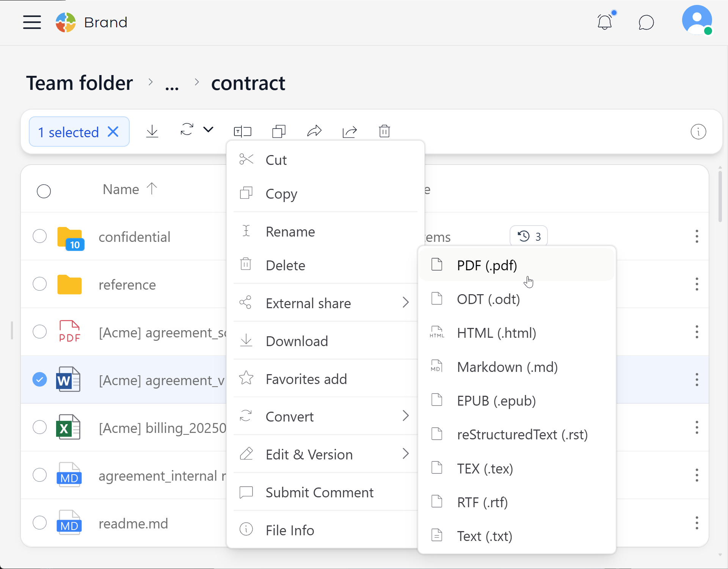Toggle the select-all checkbox in header

coord(44,191)
